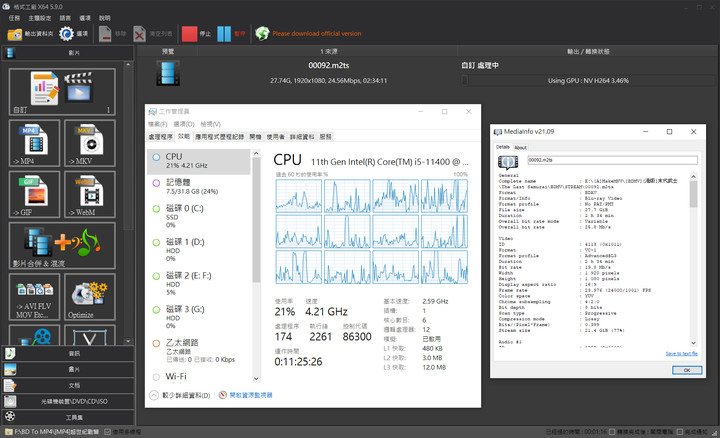Image resolution: width=720 pixels, height=438 pixels.
Task: Select 乙太網路 Ethernet in performance list
Action: [x=199, y=351]
